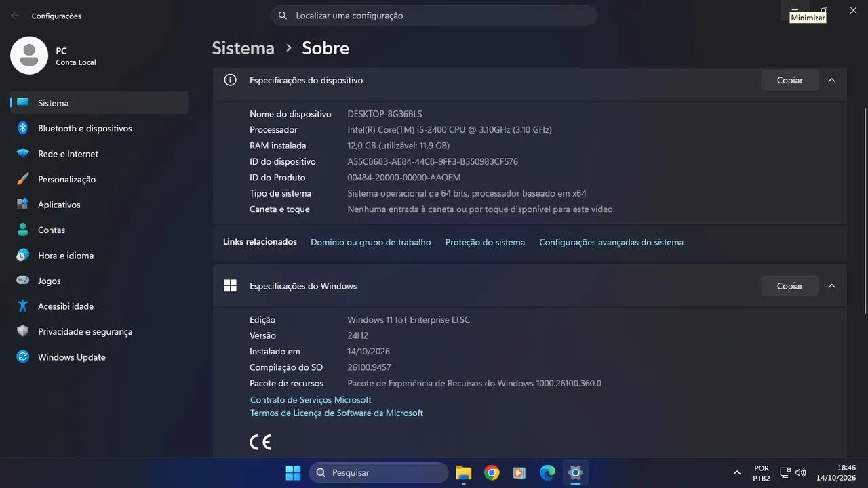Click the Localizar uma configuração search box
The width and height of the screenshot is (868, 488).
coord(434,16)
